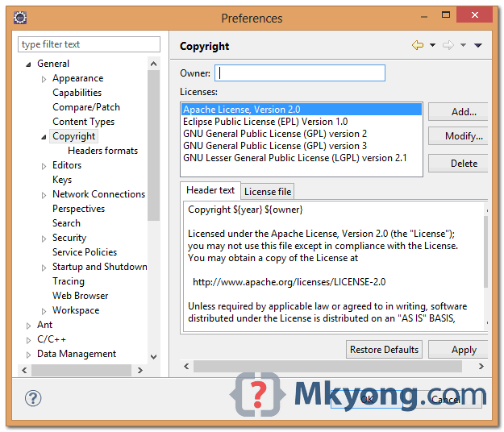
Task: Select GNU General Public License version 2
Action: (x=301, y=134)
